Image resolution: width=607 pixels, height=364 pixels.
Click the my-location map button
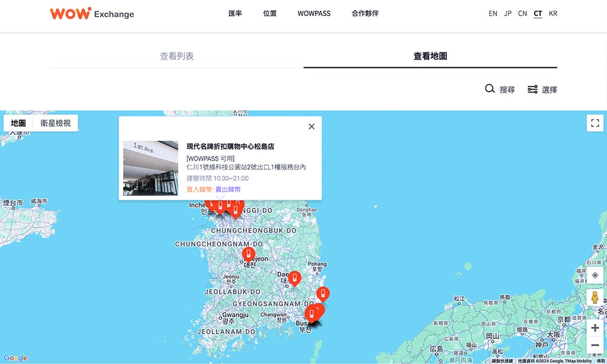[595, 275]
